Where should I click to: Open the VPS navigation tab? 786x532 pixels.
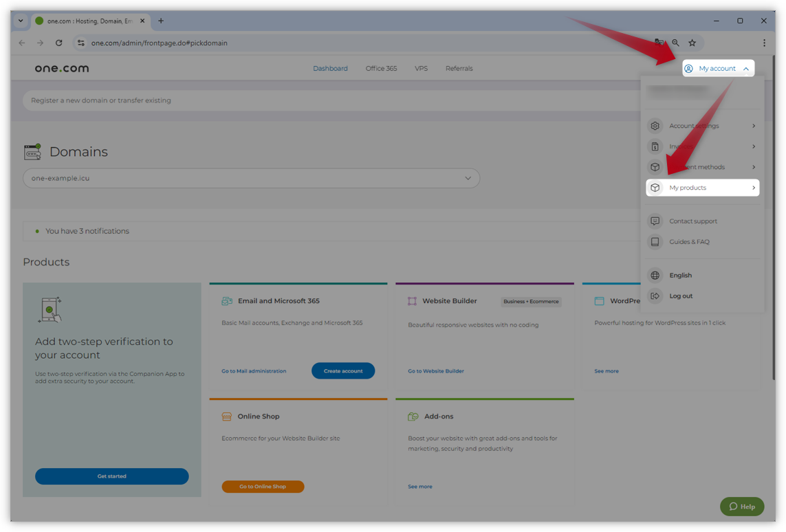click(421, 69)
